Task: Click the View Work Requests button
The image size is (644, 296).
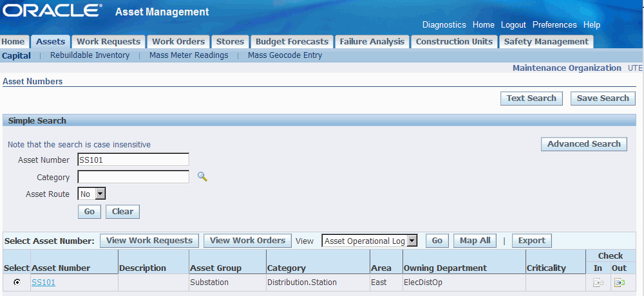Action: tap(149, 241)
